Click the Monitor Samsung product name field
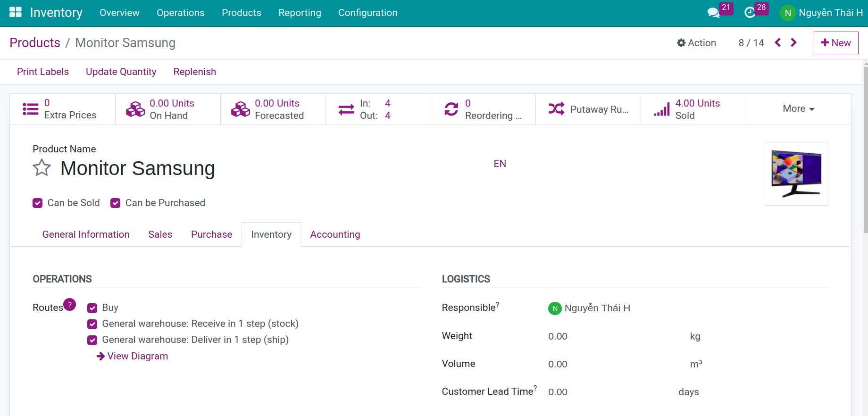Image resolution: width=868 pixels, height=416 pixels. point(138,168)
